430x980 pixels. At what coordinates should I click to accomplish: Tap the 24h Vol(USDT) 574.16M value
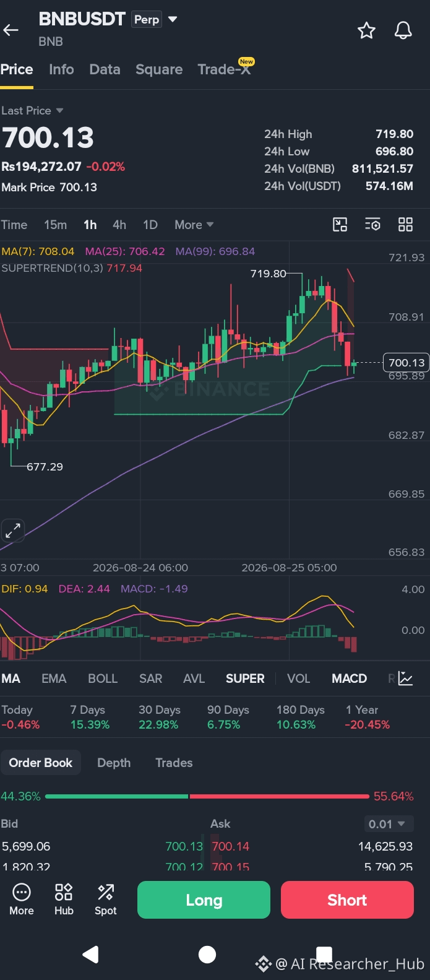[x=389, y=186]
